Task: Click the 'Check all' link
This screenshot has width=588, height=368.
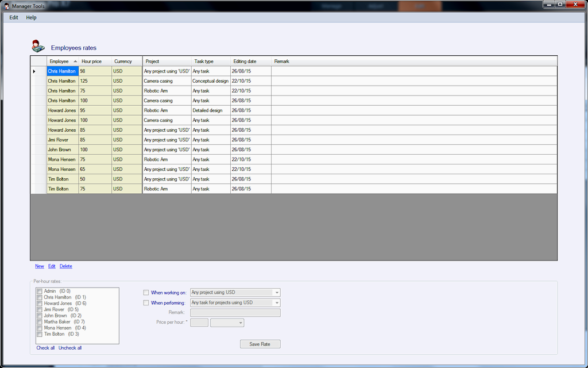Action: (45, 348)
